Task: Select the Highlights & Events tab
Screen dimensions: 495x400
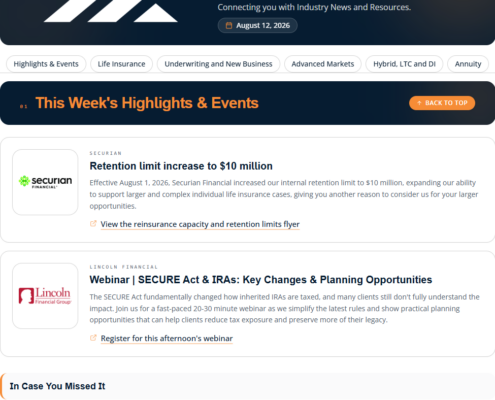Action: coord(46,64)
